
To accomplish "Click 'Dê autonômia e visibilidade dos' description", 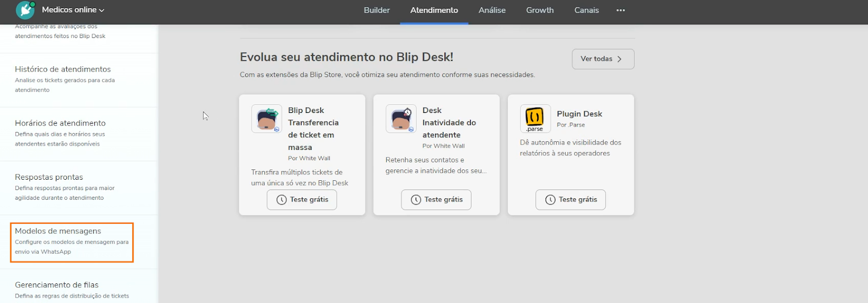I will tap(571, 142).
